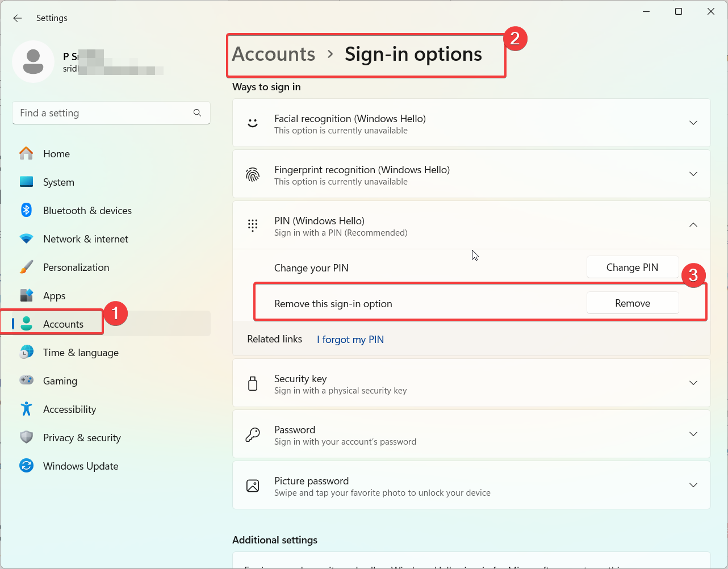The image size is (728, 569).
Task: Expand the Password sign-in section
Action: [x=693, y=434]
